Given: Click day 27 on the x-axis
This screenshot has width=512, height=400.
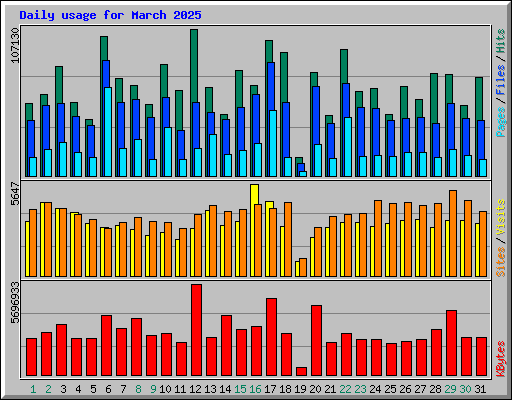Looking at the screenshot, I should [420, 389].
